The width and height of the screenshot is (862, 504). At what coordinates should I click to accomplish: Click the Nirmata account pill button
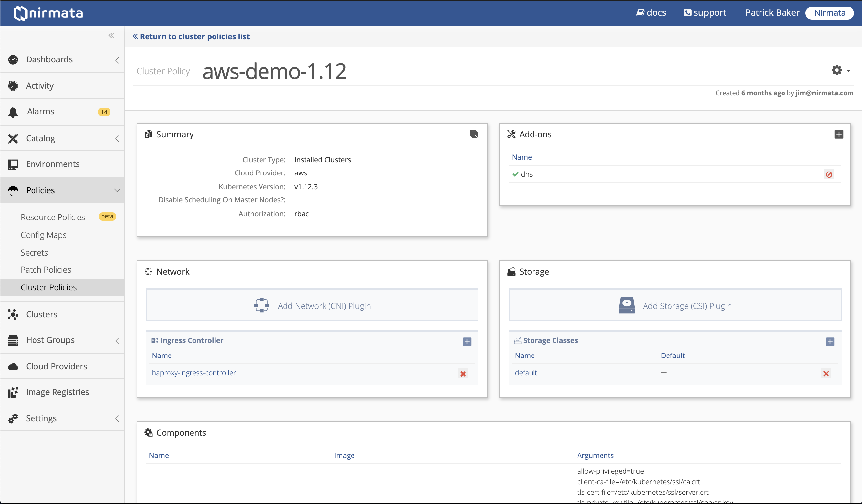click(x=829, y=13)
